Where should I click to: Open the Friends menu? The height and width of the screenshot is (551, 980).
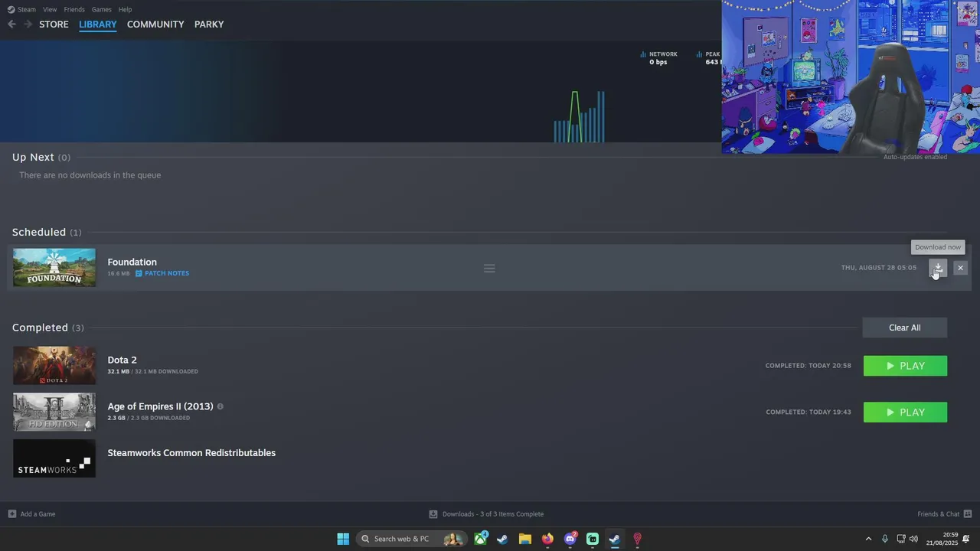[74, 9]
